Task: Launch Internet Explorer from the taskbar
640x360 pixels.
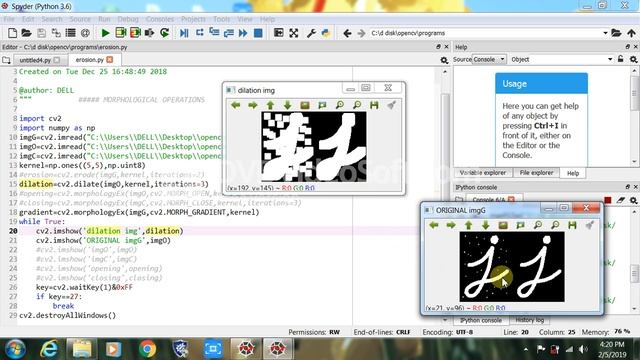Action: coord(49,349)
